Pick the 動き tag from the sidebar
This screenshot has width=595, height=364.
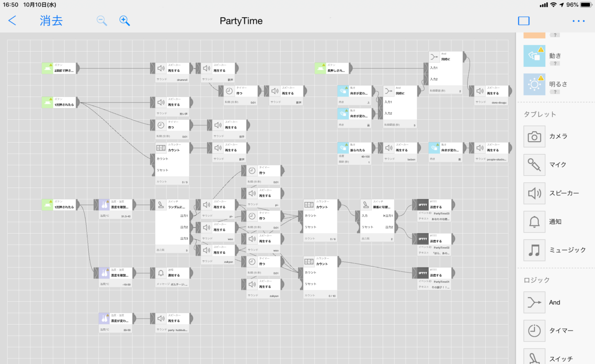[x=535, y=56]
